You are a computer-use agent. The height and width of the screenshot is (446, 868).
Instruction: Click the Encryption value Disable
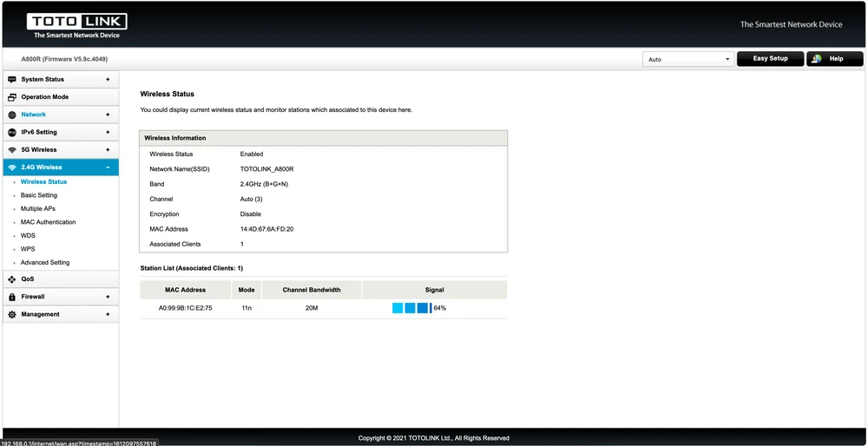(x=250, y=214)
